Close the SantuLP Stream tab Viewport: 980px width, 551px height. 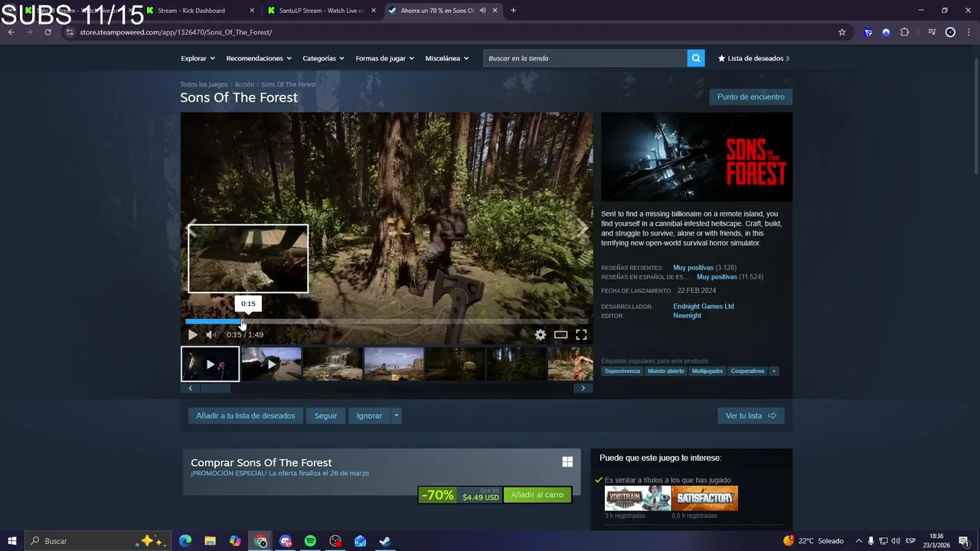[x=374, y=11]
